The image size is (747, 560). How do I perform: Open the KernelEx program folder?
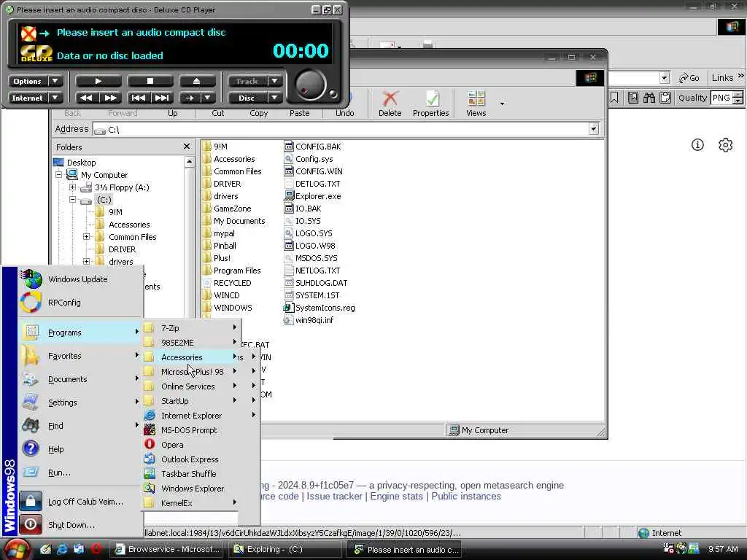(192, 503)
